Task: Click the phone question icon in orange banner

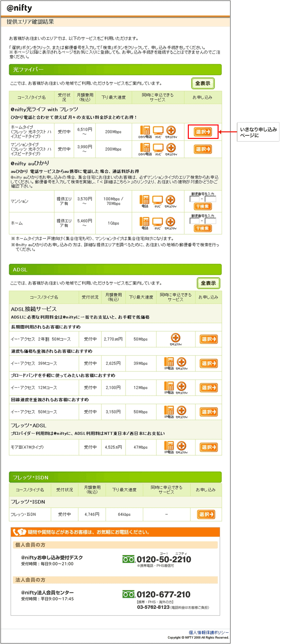Action: (19, 532)
